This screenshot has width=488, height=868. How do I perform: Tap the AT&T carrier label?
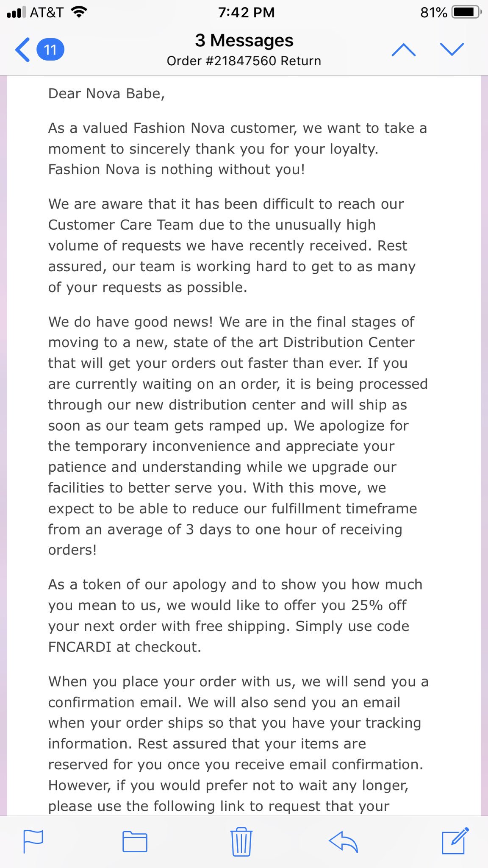point(47,12)
